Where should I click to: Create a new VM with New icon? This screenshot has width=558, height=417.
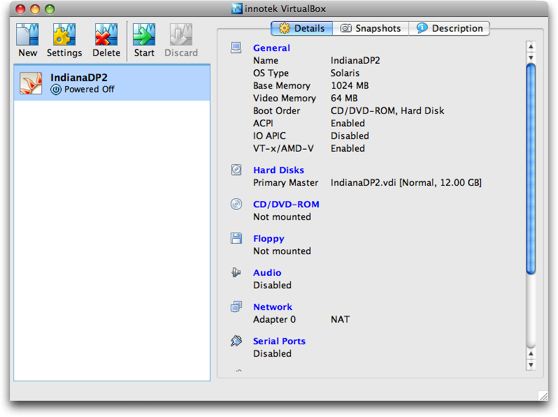(27, 35)
